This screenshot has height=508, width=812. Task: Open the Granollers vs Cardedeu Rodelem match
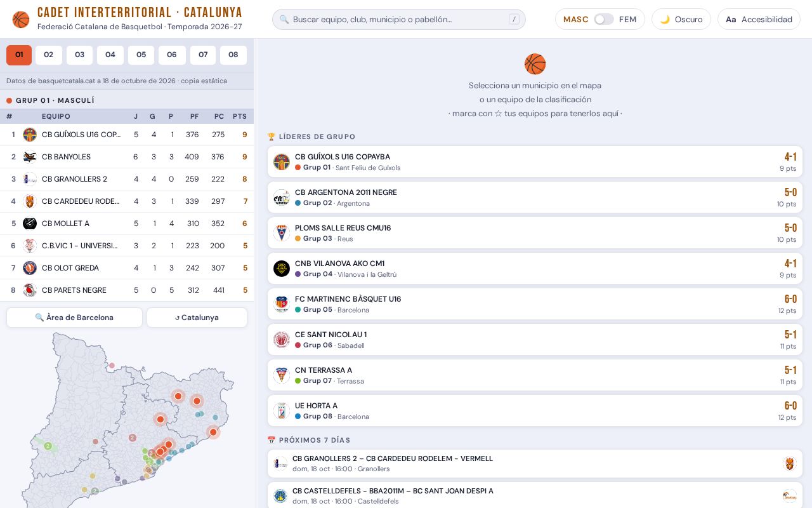(535, 464)
